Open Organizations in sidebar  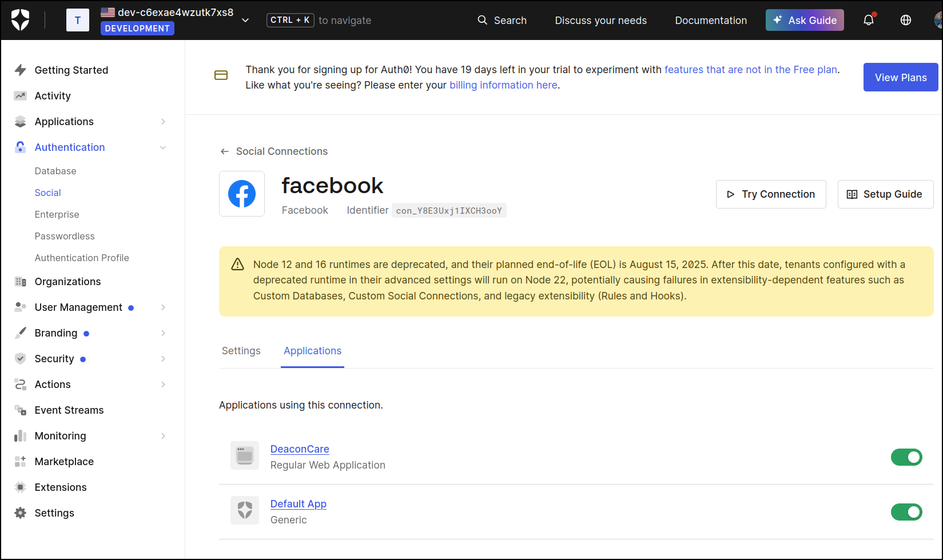tap(67, 281)
